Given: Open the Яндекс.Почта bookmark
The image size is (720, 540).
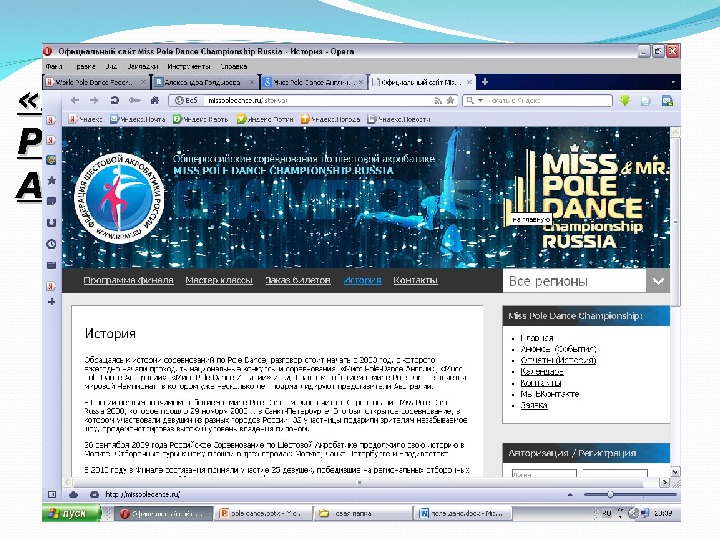Looking at the screenshot, I should tap(137, 119).
